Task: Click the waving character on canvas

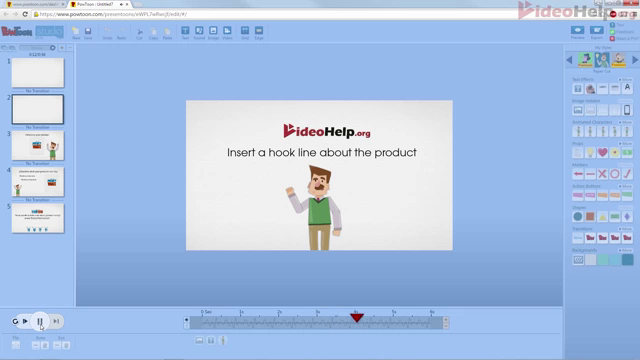Action: 315,207
